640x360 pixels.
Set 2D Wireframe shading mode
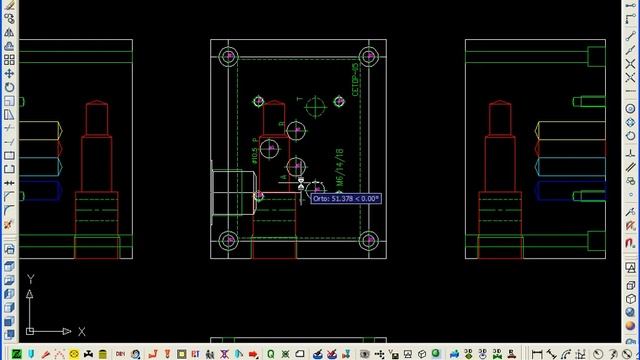tap(631, 268)
